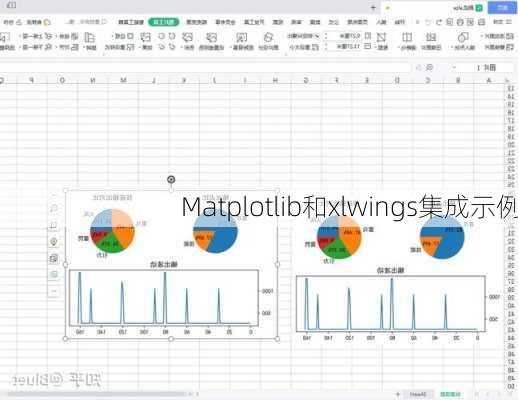The image size is (518, 400).
Task: Select column H header
Action: pos(275,80)
